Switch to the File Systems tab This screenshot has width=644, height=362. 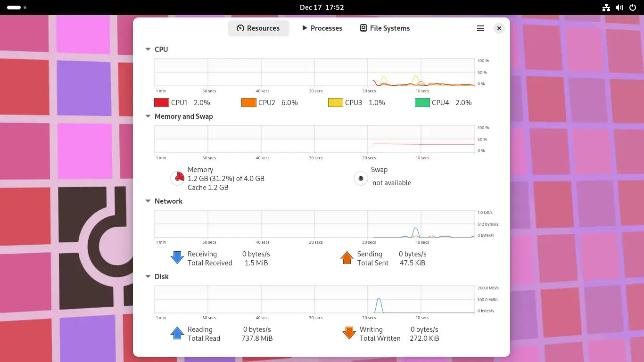[x=385, y=28]
